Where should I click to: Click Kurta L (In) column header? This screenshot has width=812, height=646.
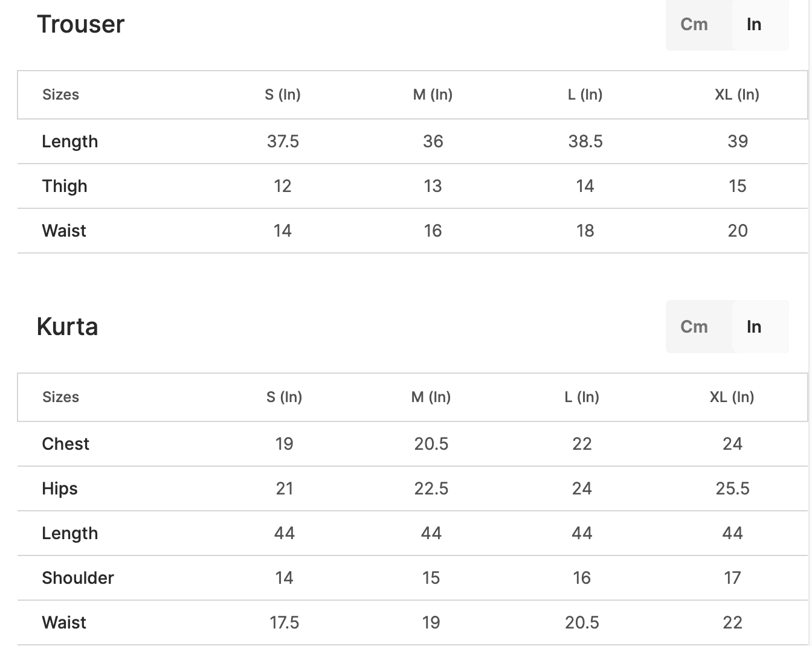pos(582,397)
